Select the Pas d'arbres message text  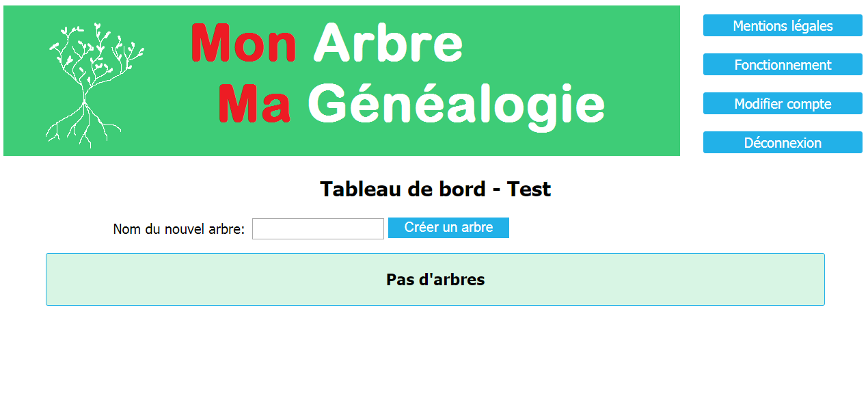[435, 280]
